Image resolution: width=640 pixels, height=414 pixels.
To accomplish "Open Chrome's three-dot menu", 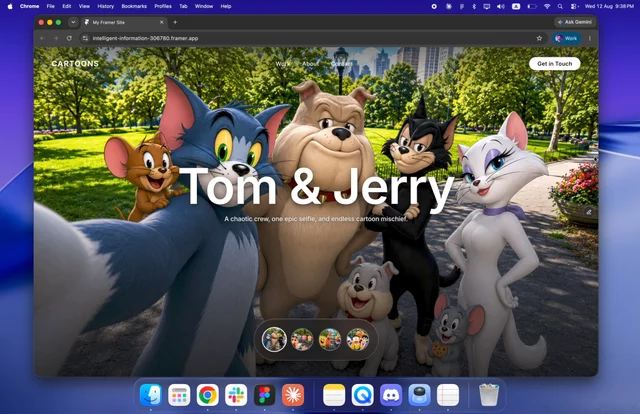I will click(590, 38).
